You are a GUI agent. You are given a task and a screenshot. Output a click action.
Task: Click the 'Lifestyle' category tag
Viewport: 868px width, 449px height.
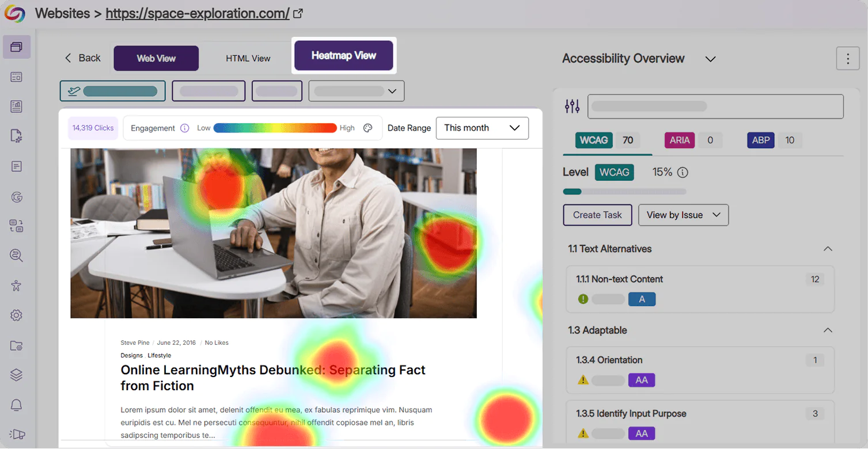click(159, 355)
